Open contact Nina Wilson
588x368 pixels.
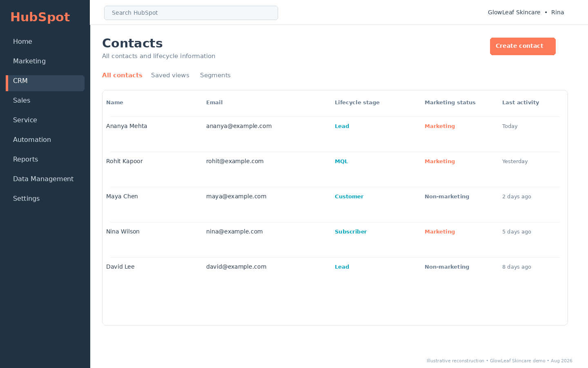[123, 232]
